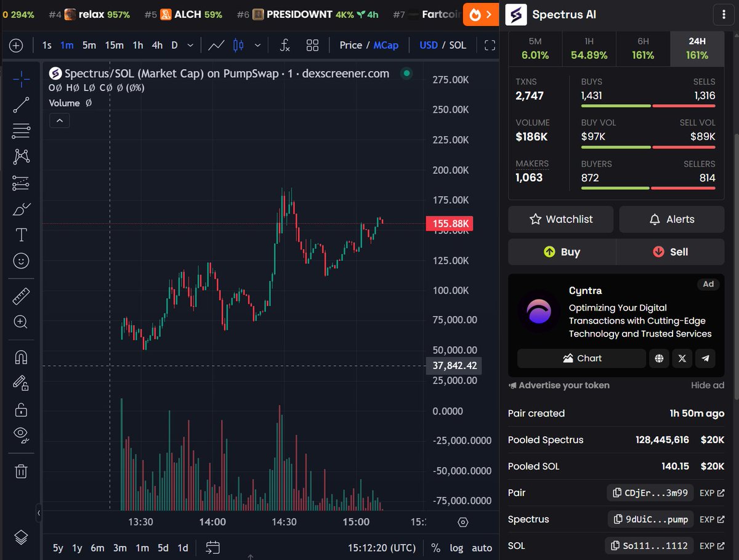This screenshot has width=739, height=560.
Task: Open chart settings gear icon
Action: [463, 522]
